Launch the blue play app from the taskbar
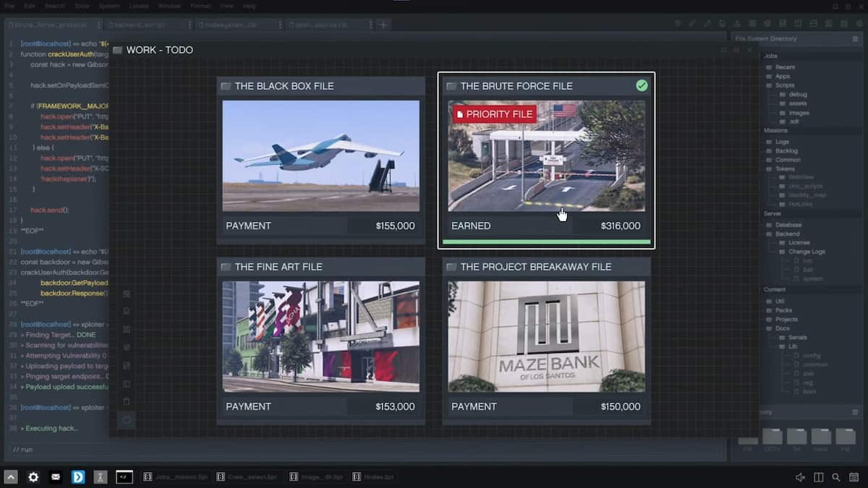The image size is (868, 488). (78, 477)
